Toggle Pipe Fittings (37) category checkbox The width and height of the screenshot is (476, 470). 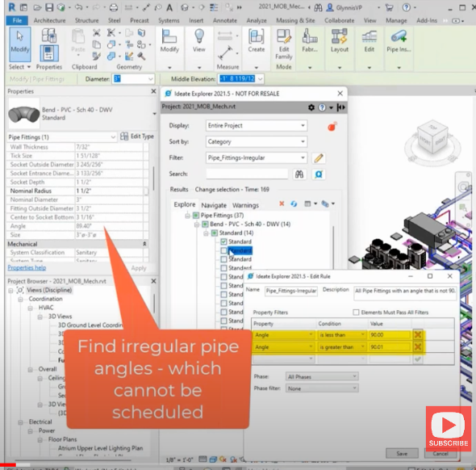point(196,216)
